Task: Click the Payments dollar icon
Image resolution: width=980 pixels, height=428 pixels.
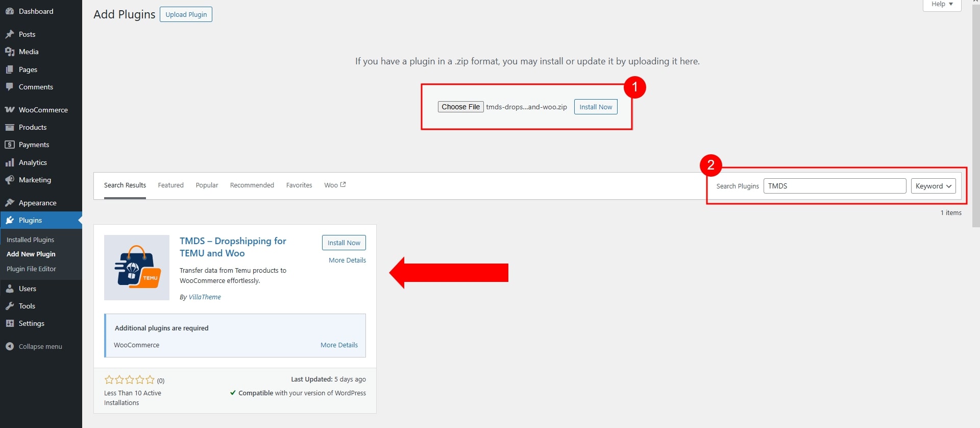Action: (10, 145)
